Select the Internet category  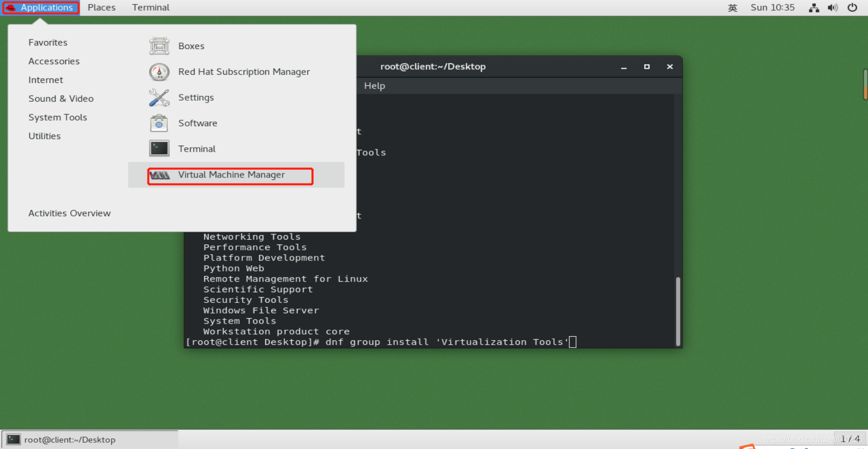(45, 80)
